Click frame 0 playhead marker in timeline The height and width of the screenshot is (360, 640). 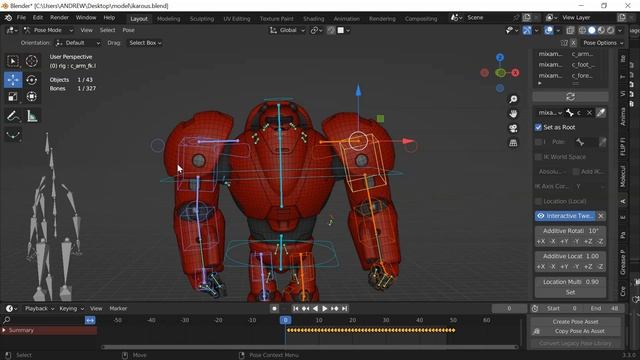pos(285,320)
